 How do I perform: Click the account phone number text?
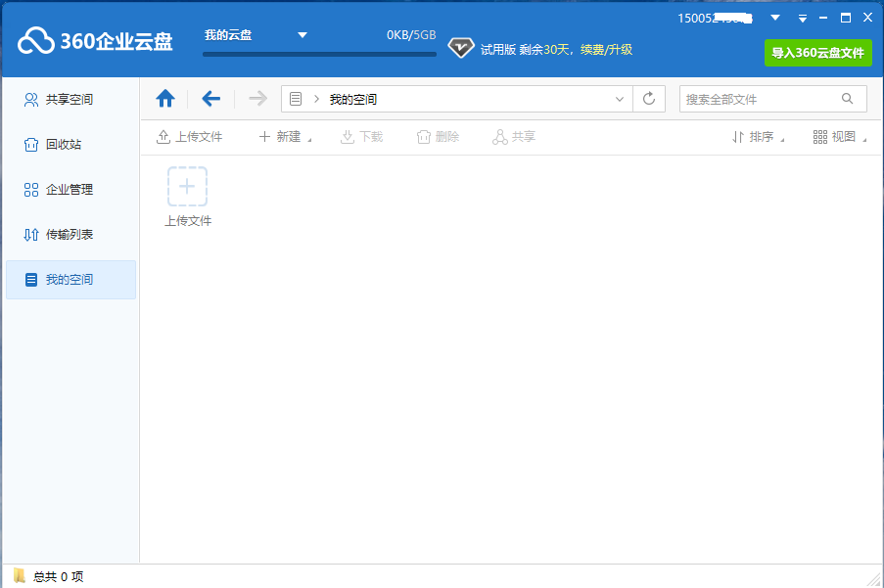715,19
